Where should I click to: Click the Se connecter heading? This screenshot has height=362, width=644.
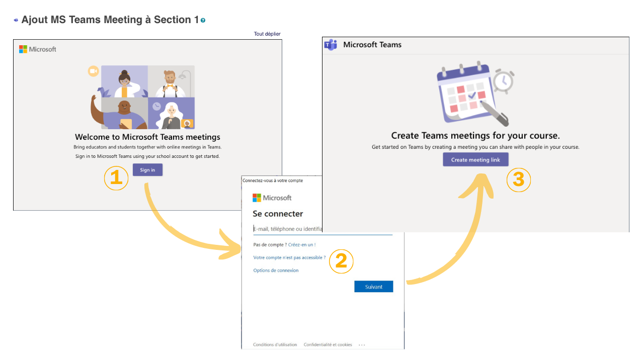pos(278,214)
